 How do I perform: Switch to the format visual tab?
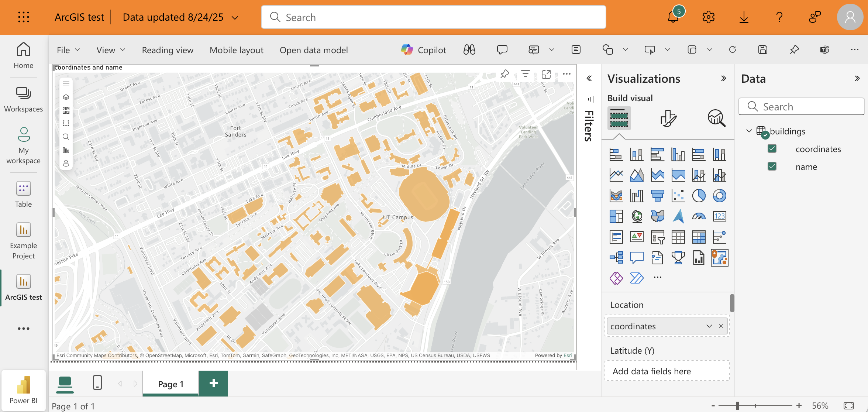pos(668,119)
